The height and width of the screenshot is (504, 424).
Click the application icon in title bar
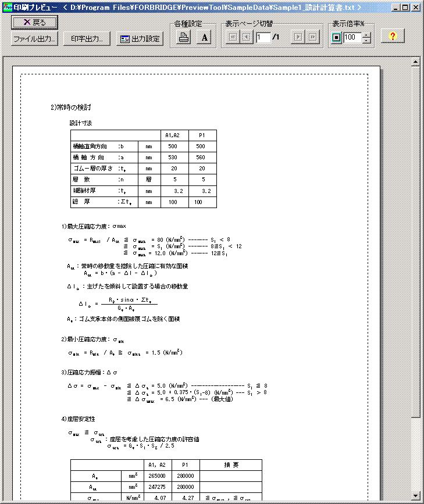click(7, 7)
